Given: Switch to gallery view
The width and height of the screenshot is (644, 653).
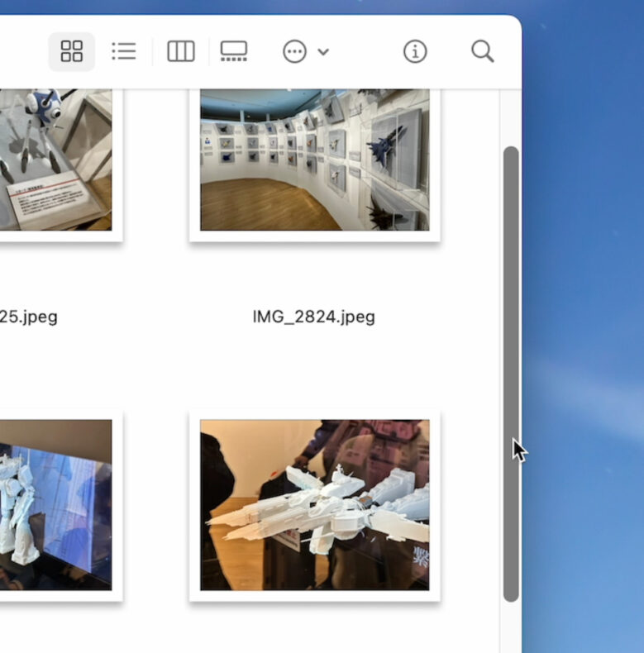Looking at the screenshot, I should tap(234, 52).
